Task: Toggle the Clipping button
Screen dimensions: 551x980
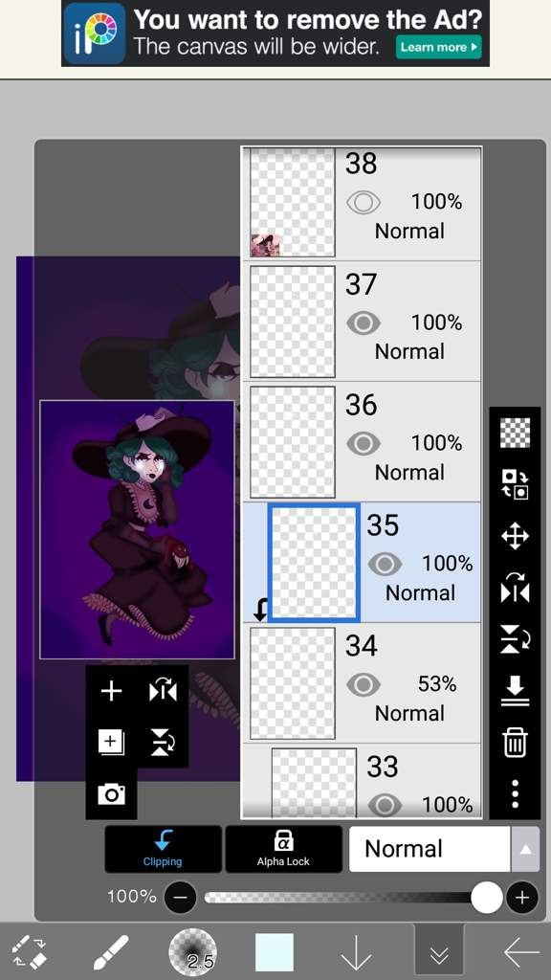Action: point(163,849)
